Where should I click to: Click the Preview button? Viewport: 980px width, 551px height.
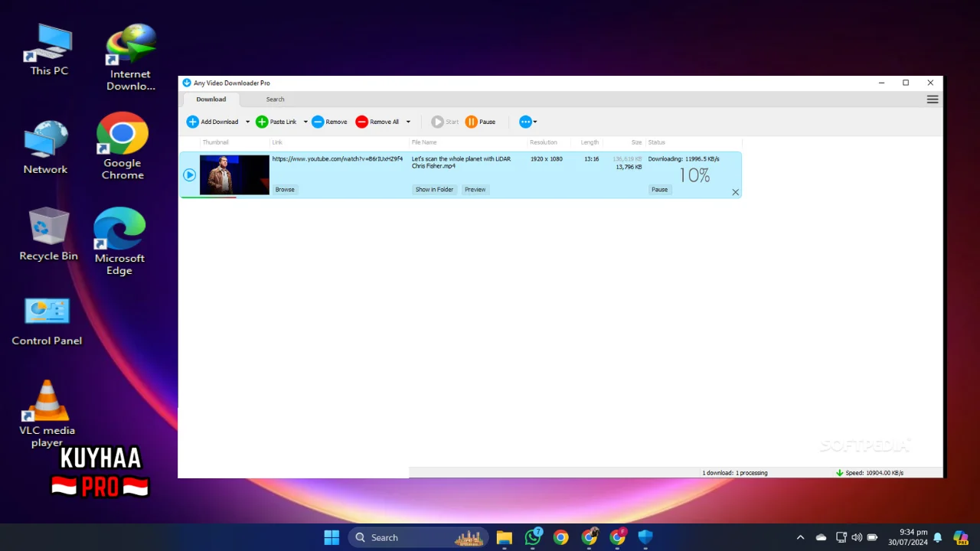475,190
